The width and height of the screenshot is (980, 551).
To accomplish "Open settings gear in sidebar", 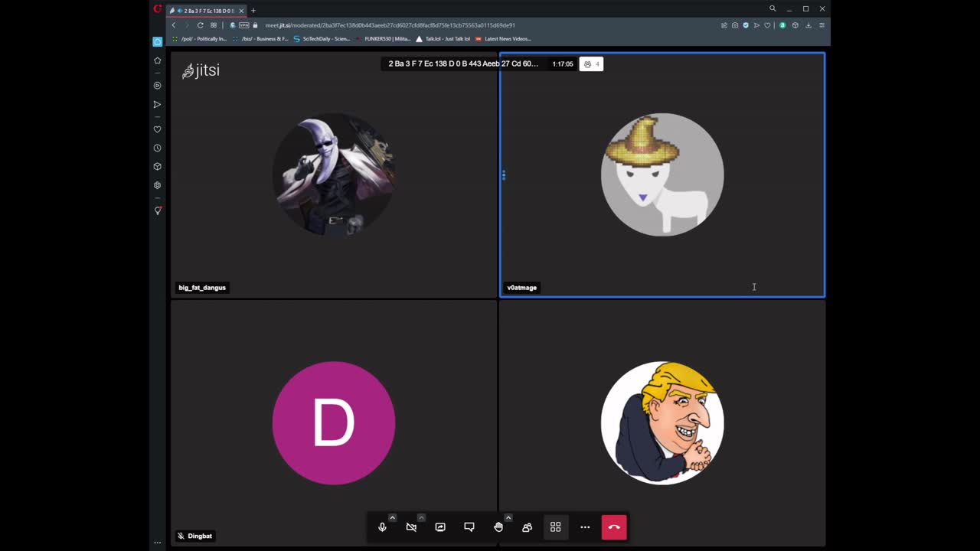I will pos(158,185).
